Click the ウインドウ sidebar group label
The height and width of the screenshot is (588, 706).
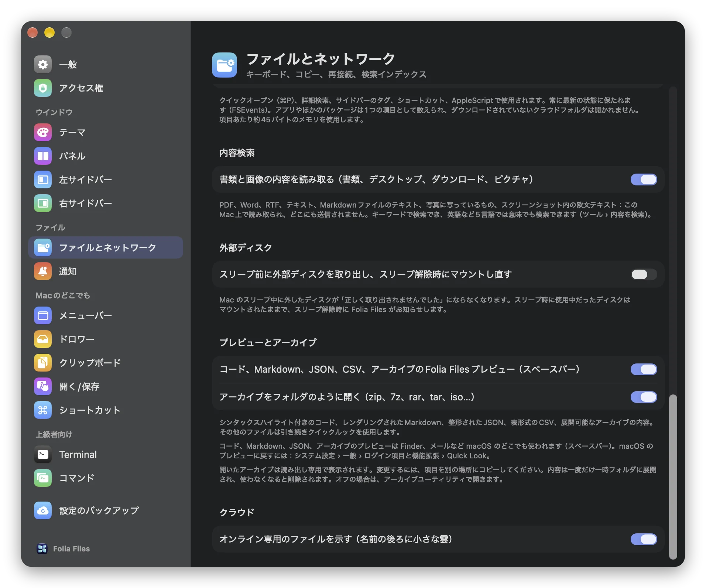(x=54, y=112)
